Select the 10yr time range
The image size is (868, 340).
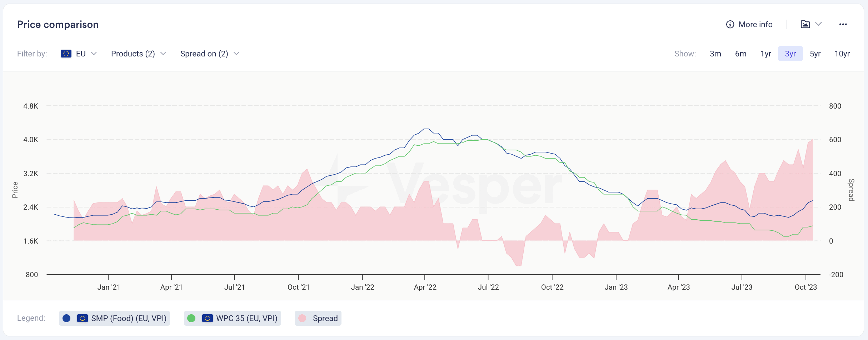click(x=842, y=54)
